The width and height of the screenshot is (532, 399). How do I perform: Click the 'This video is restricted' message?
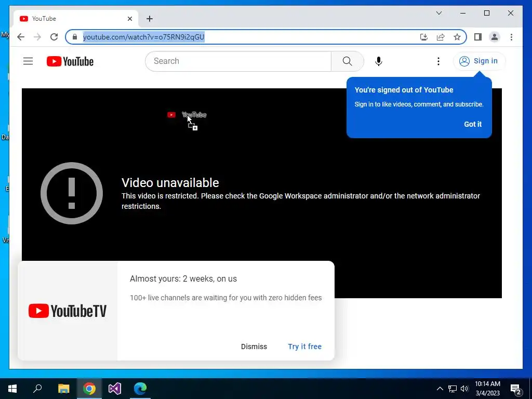(x=301, y=201)
